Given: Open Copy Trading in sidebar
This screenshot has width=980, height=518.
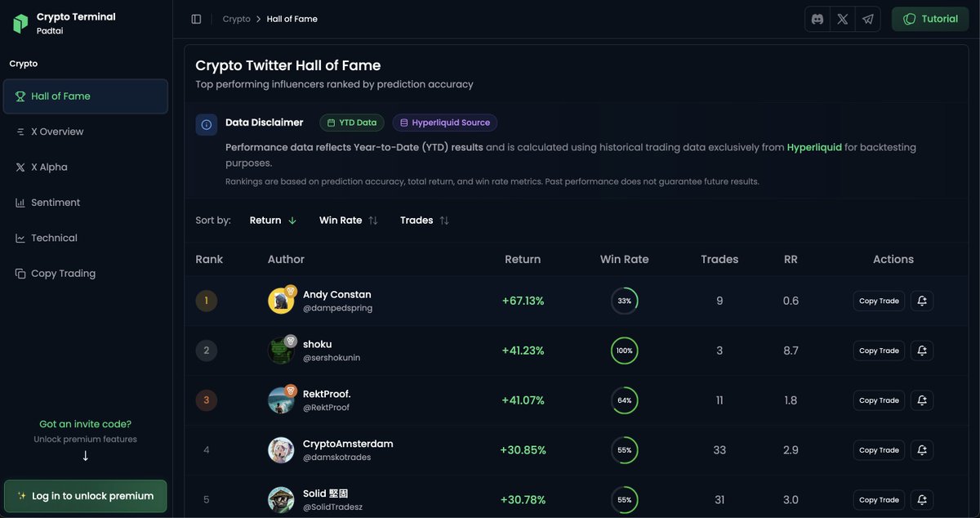Looking at the screenshot, I should 86,274.
